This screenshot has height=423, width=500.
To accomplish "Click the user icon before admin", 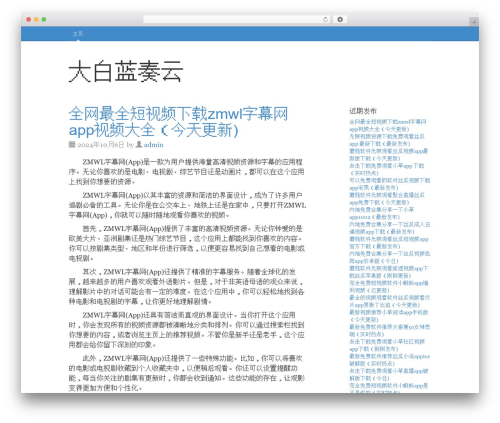I will click(x=139, y=144).
